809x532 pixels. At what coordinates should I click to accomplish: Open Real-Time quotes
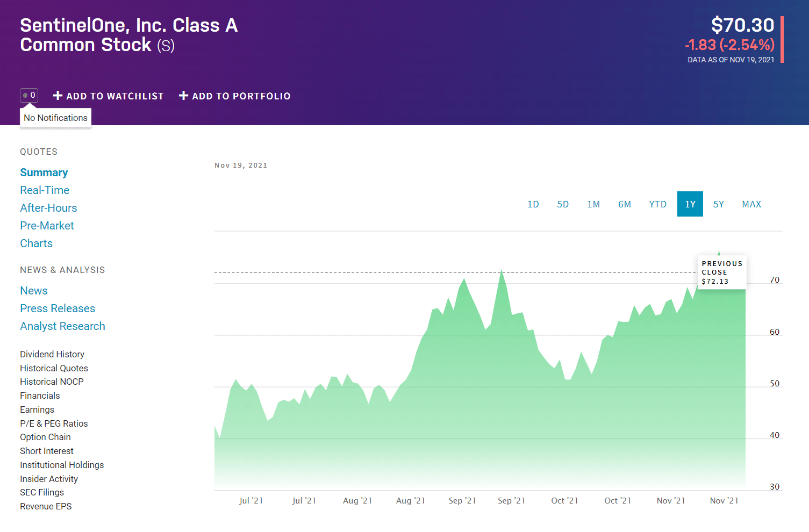tap(45, 190)
